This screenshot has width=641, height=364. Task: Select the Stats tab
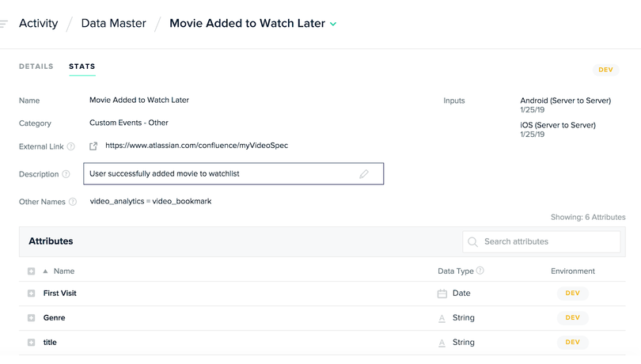tap(82, 66)
